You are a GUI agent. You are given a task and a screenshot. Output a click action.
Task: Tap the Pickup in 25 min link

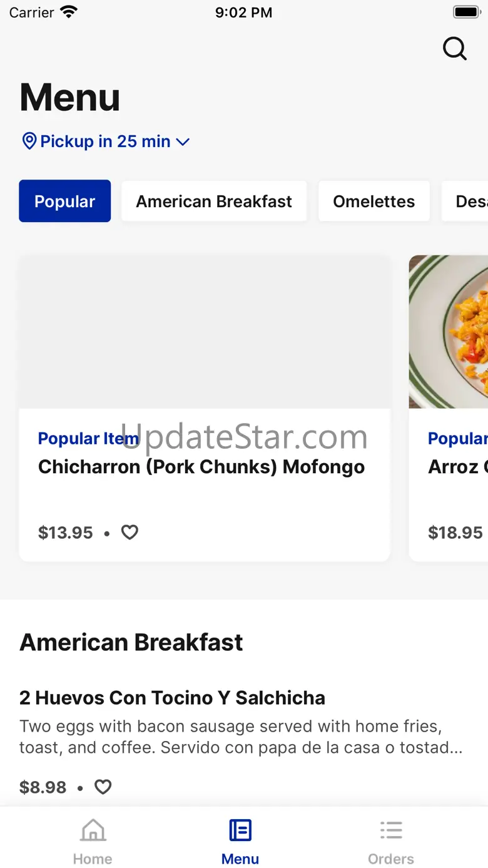coord(105,141)
